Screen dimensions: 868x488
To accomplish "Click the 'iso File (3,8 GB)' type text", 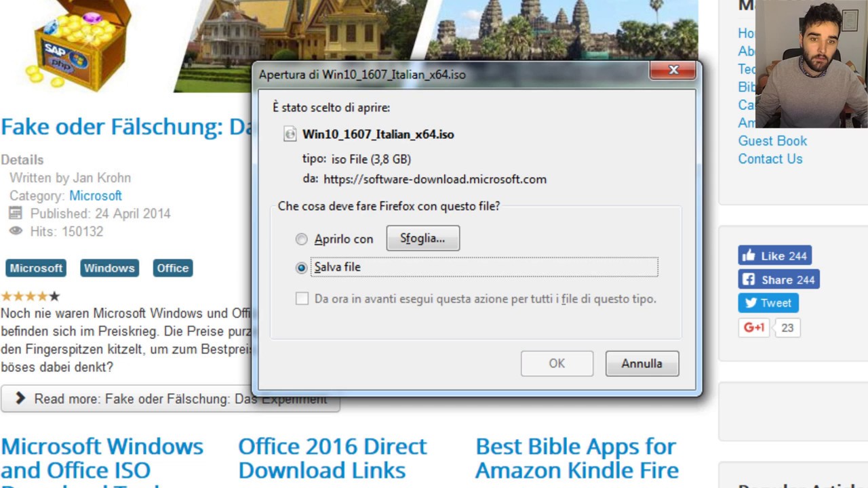I will tap(371, 159).
